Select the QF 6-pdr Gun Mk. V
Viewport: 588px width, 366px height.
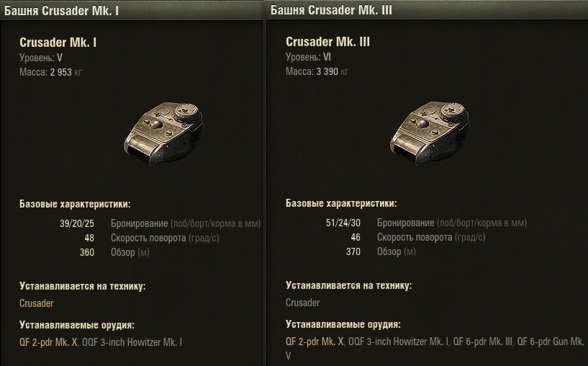[550, 342]
